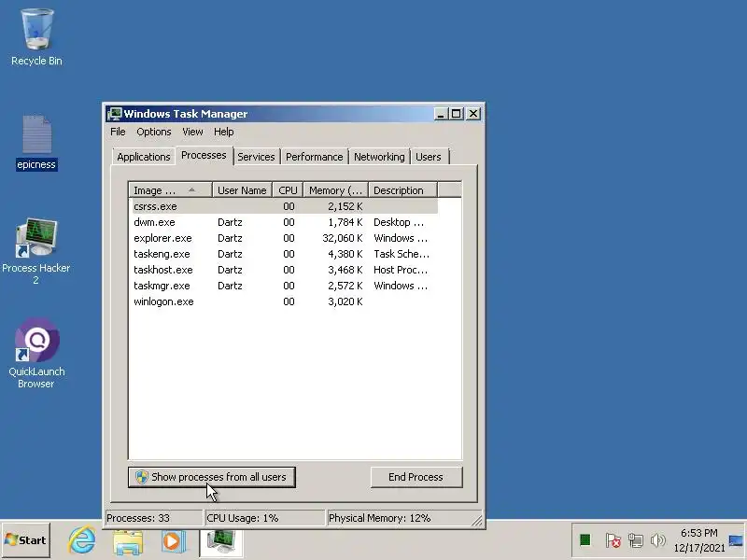The image size is (747, 560).
Task: Launch Windows Media Player from taskbar
Action: click(174, 541)
